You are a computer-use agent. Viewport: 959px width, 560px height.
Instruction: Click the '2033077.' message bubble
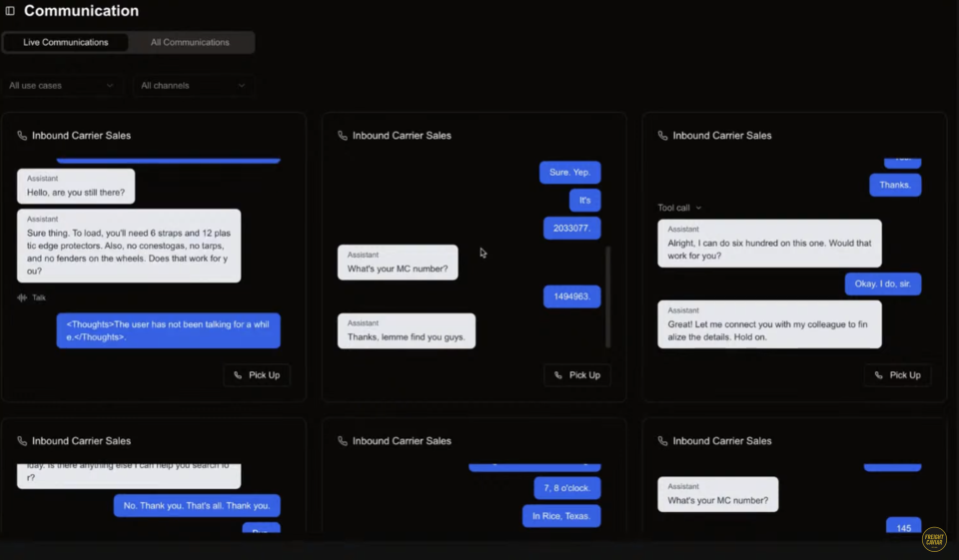pyautogui.click(x=572, y=229)
